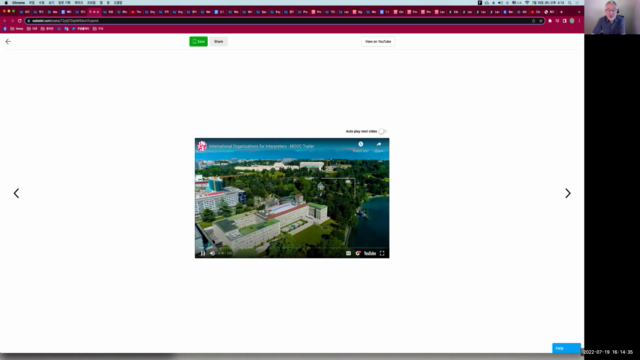The width and height of the screenshot is (640, 360).
Task: Open View on YouTube link
Action: 378,41
